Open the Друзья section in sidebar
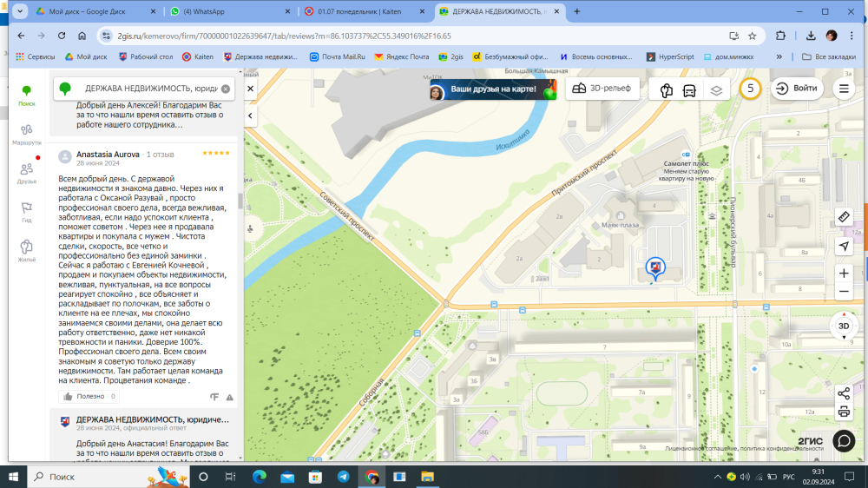Image resolution: width=868 pixels, height=488 pixels. 26,174
